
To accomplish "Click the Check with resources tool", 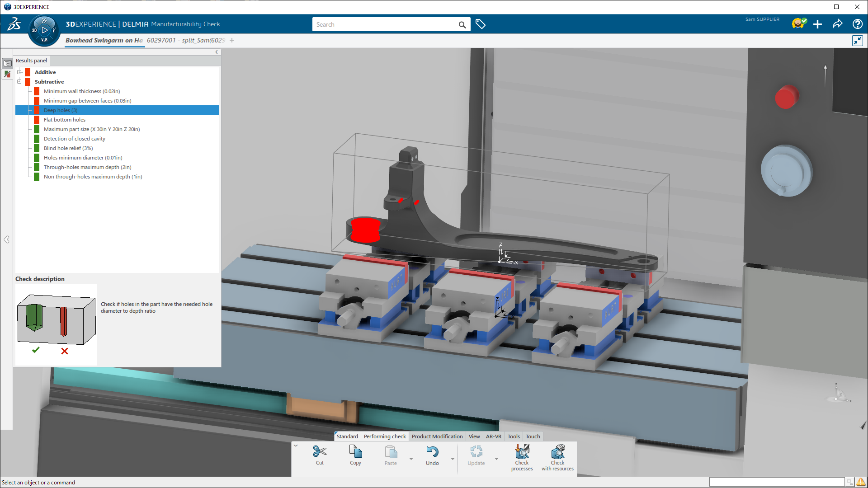I will coord(557,457).
